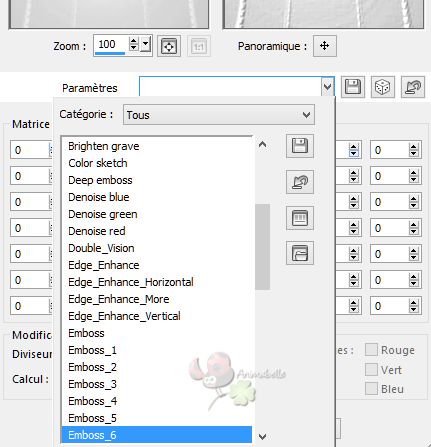Viewport: 431px width, 447px height.
Task: Toggle the Vert checkbox
Action: 371,370
